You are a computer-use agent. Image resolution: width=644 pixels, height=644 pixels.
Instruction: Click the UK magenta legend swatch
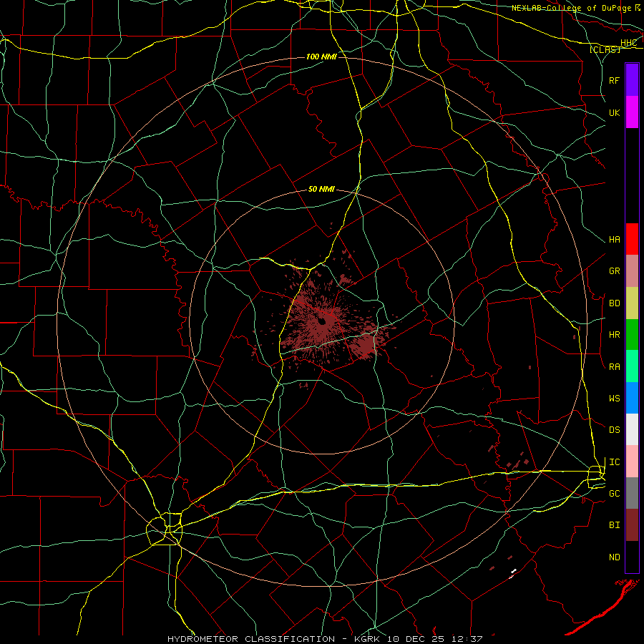pyautogui.click(x=632, y=112)
